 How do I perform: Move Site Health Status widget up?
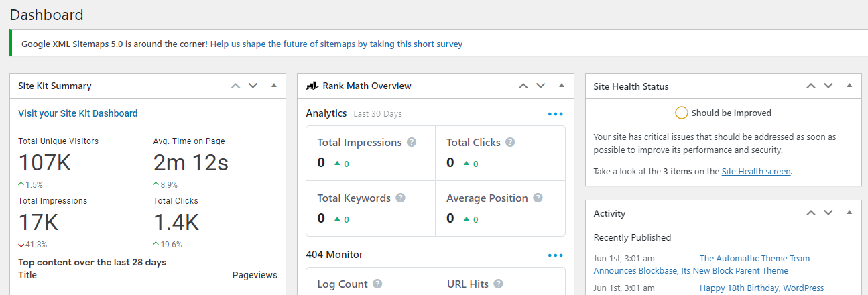811,86
